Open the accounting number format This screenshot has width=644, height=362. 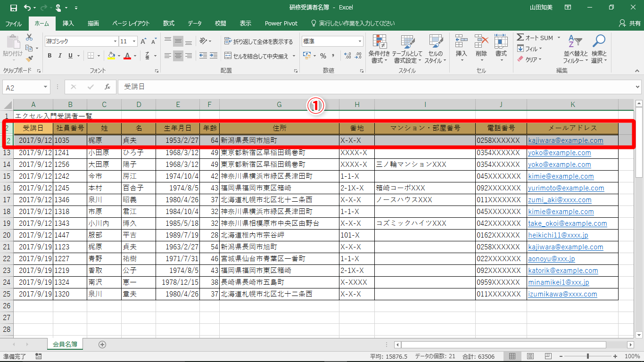[x=307, y=56]
